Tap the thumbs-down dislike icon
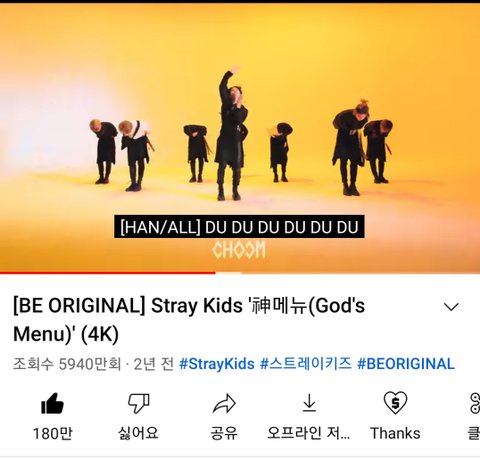The height and width of the screenshot is (459, 480). 139,403
